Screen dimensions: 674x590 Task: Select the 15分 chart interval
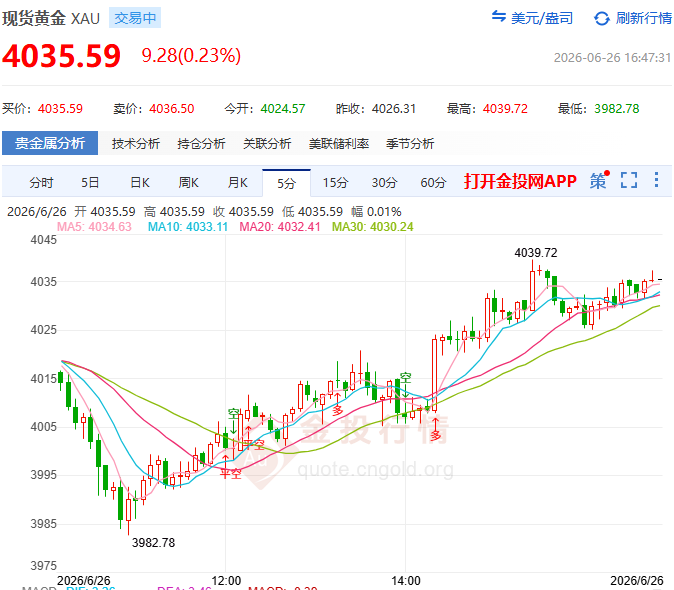pyautogui.click(x=335, y=183)
